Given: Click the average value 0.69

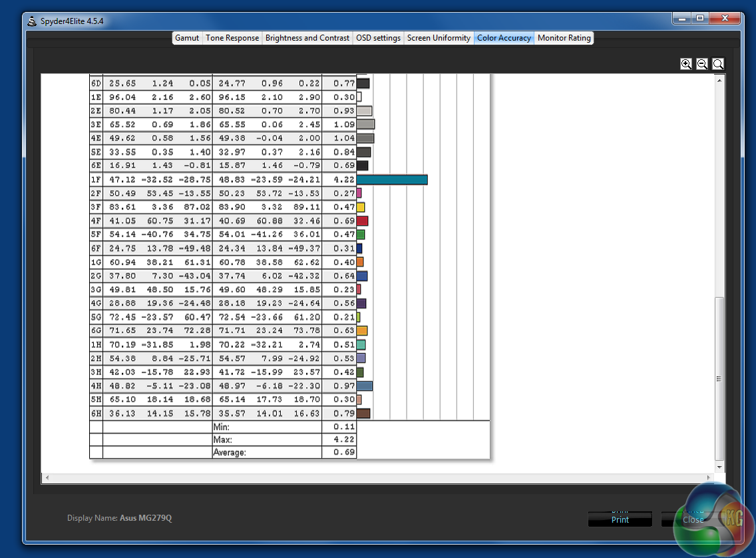Looking at the screenshot, I should point(344,452).
